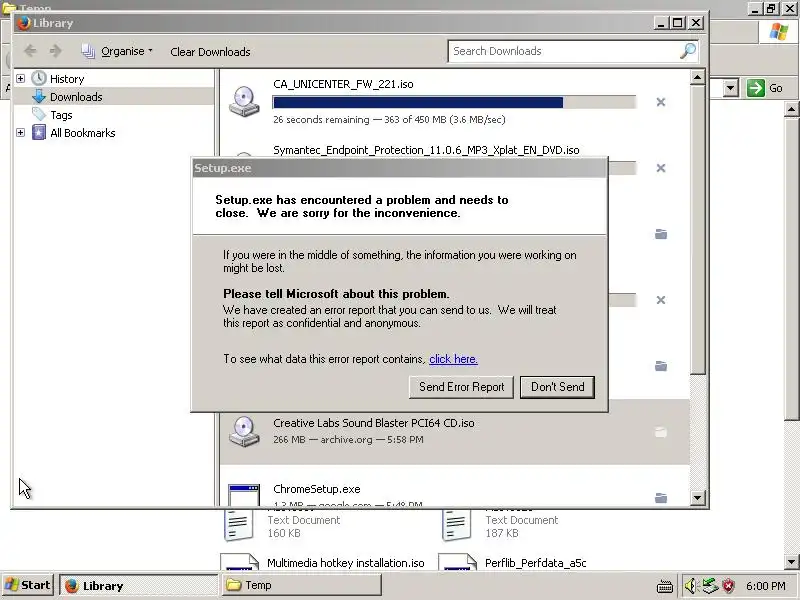Click the Firefox icon in Library title bar

(x=23, y=23)
